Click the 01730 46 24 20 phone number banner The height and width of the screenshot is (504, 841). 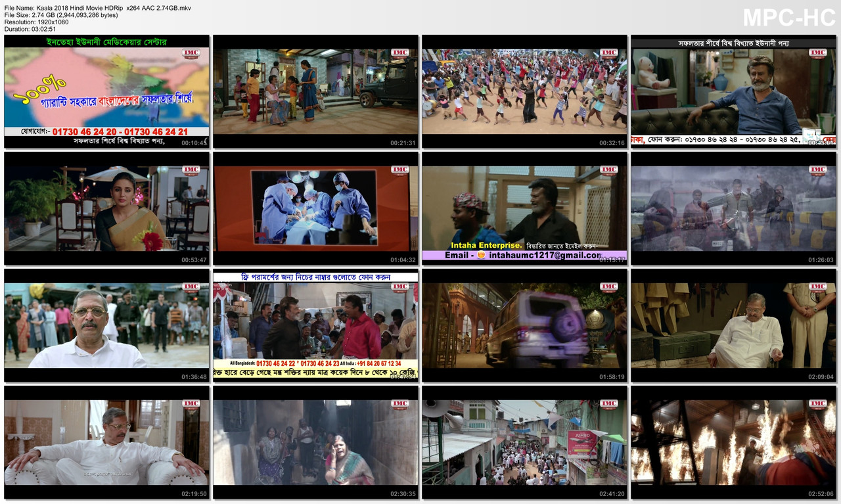pos(106,131)
